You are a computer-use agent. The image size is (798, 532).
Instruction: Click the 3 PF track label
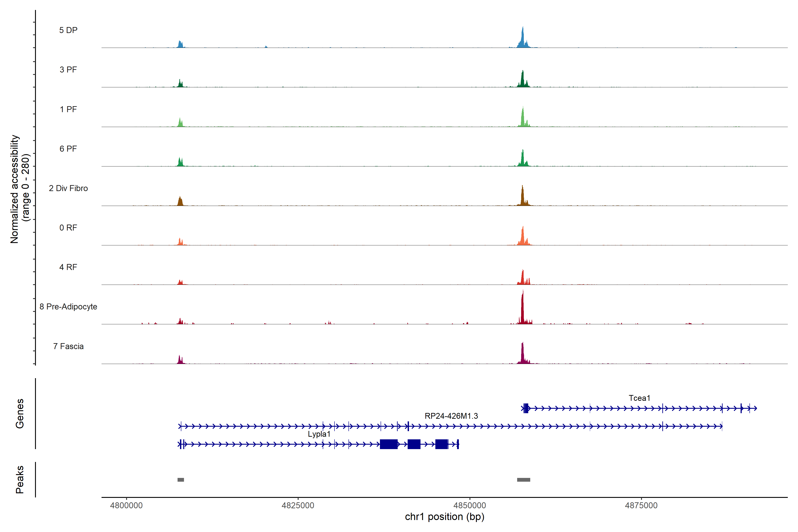[68, 70]
